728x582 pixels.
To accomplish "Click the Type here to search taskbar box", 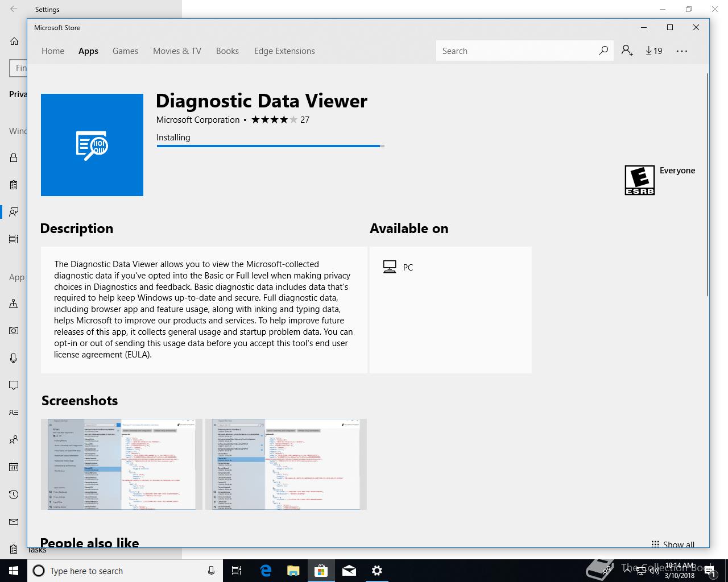I will click(125, 571).
